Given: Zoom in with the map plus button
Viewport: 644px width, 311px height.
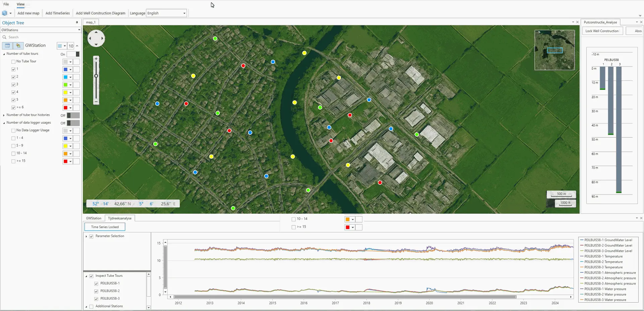Looking at the screenshot, I should 96,59.
